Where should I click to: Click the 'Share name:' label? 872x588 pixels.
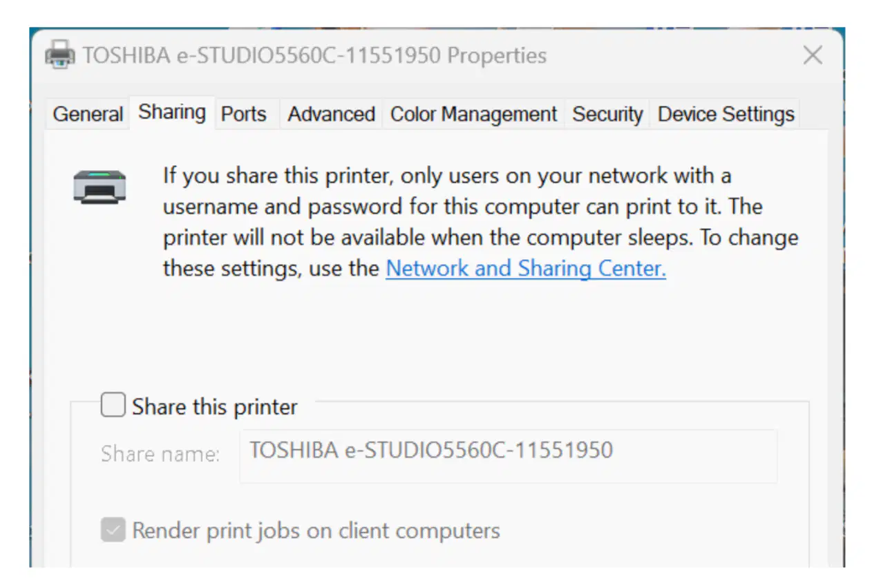coord(160,454)
